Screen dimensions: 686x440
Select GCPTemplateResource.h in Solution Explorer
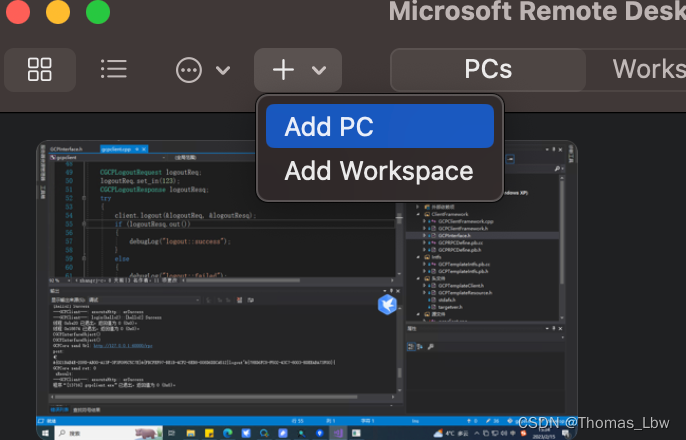click(465, 293)
